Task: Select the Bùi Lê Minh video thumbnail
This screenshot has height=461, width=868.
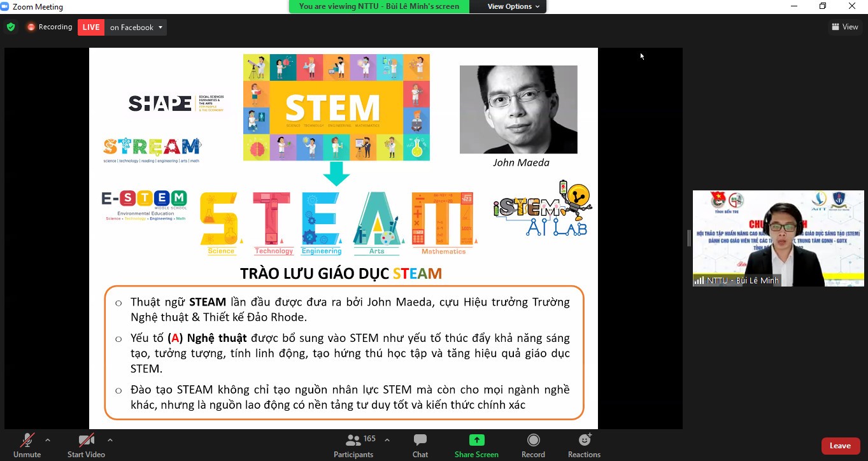Action: pyautogui.click(x=778, y=238)
